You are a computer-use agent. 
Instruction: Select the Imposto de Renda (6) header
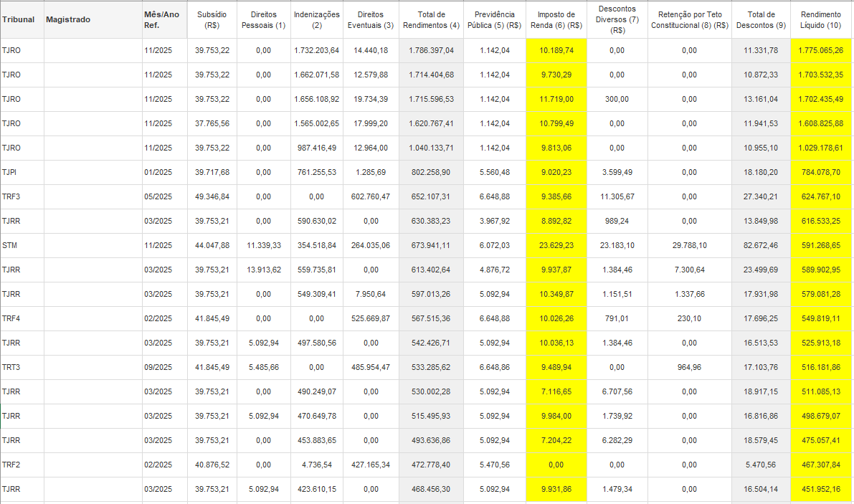point(556,19)
